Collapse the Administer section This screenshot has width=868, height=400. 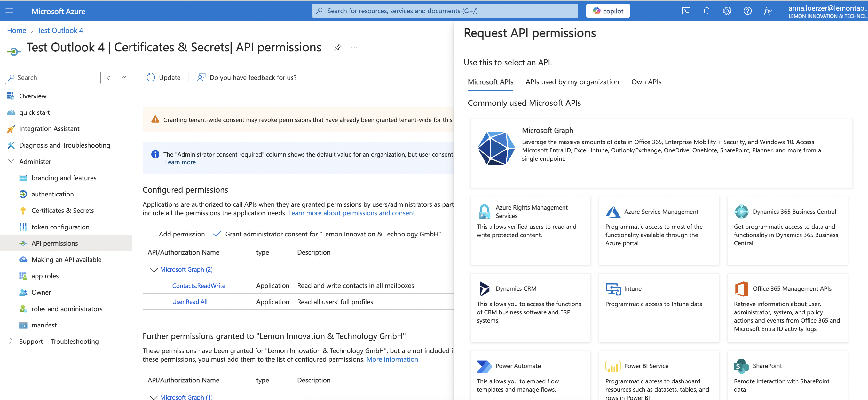(11, 161)
